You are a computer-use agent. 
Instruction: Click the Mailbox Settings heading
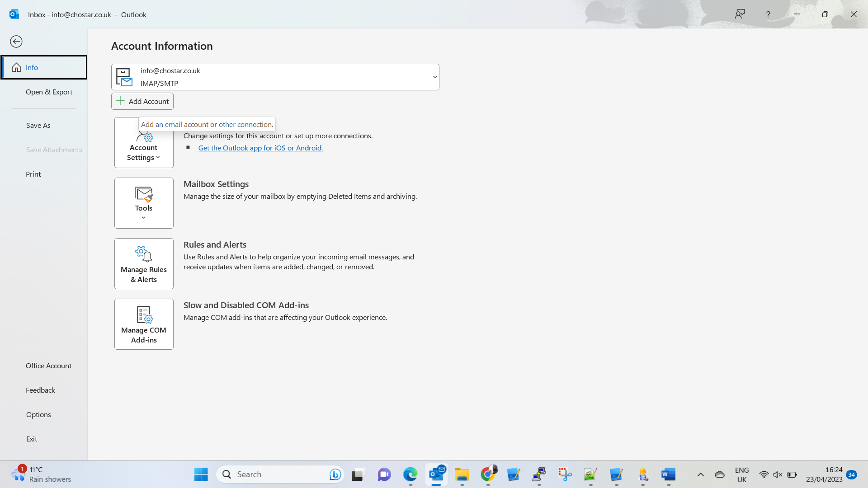click(x=216, y=184)
